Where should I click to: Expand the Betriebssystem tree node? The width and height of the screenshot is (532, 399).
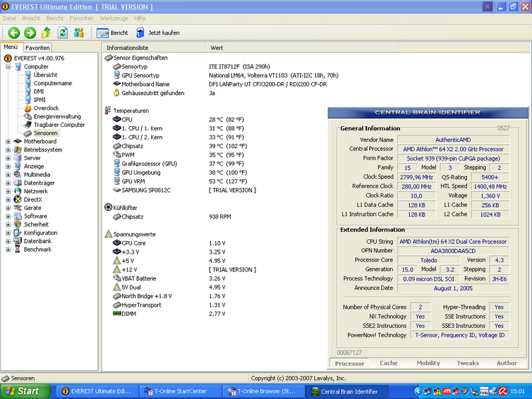point(8,150)
